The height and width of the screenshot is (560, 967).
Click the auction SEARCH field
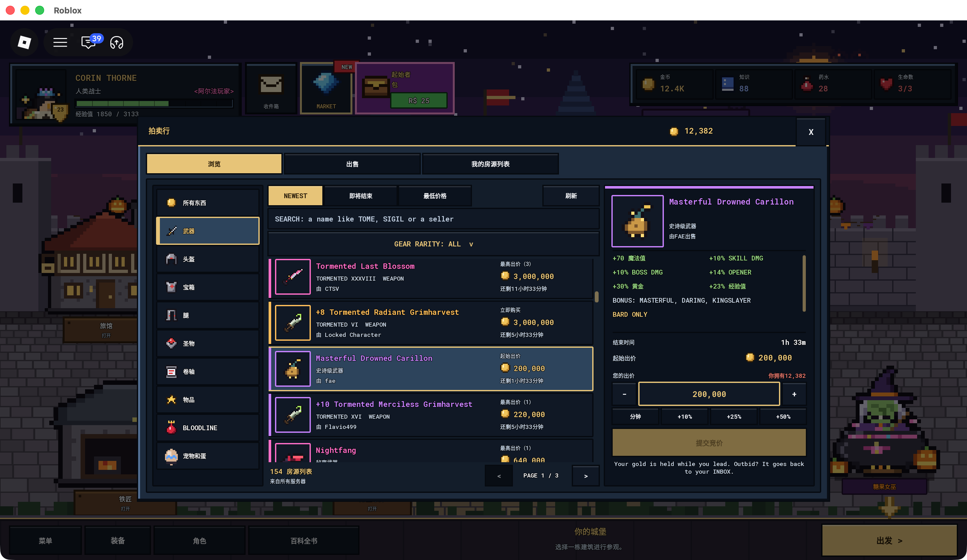(x=433, y=219)
